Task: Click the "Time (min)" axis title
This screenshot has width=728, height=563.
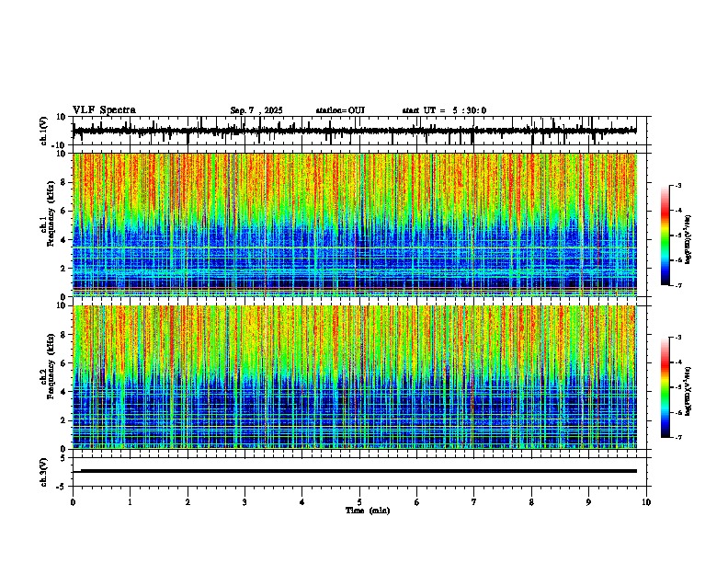Action: pyautogui.click(x=368, y=511)
